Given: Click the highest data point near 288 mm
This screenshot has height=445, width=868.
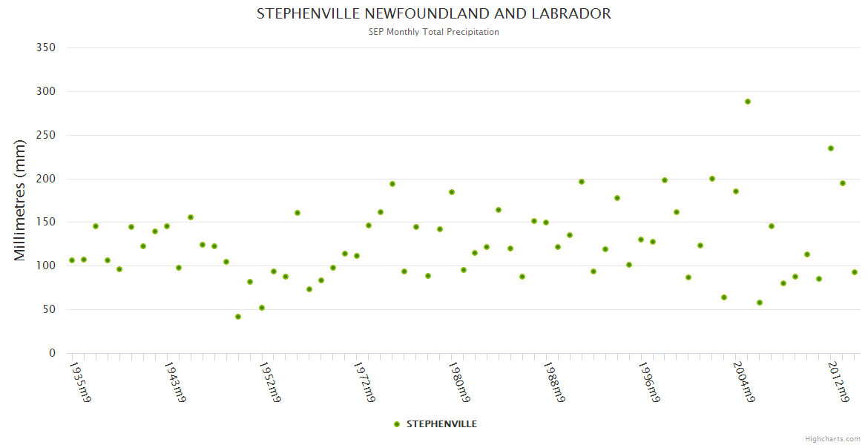Looking at the screenshot, I should 748,102.
